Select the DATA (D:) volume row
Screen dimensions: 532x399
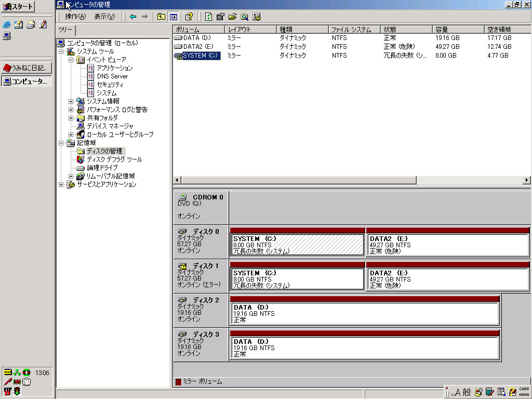point(352,38)
